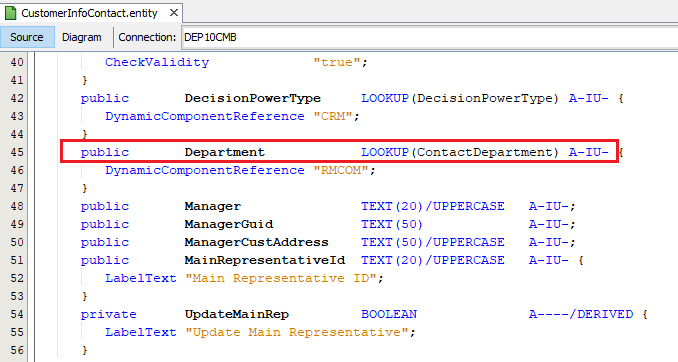The height and width of the screenshot is (362, 678).
Task: Click DynamicComponentReference on line 46
Action: [x=205, y=170]
